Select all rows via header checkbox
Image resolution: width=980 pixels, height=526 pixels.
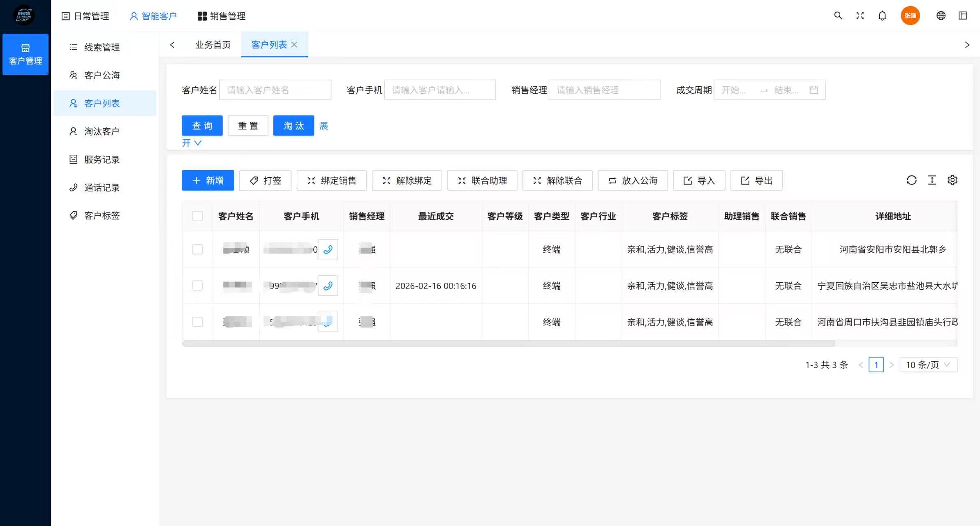(x=197, y=216)
